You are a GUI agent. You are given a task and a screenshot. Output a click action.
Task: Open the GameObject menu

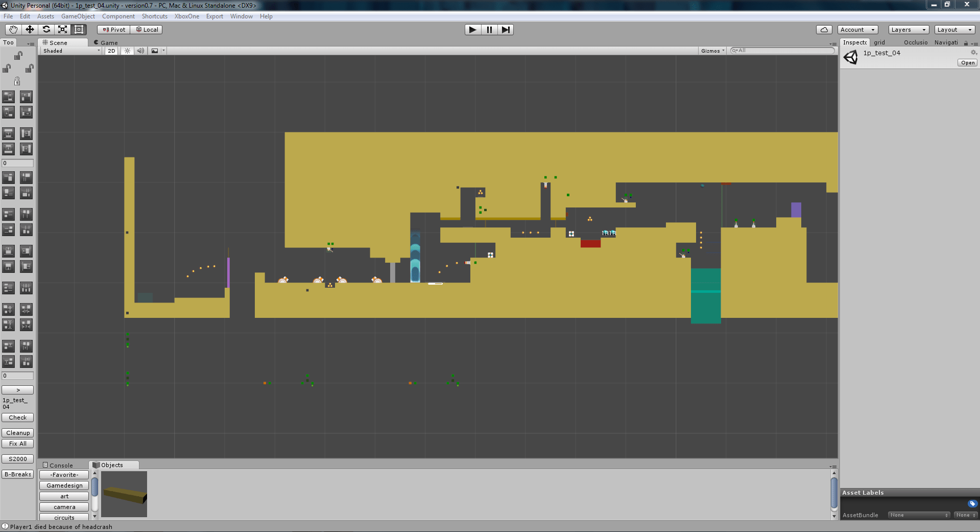(78, 16)
